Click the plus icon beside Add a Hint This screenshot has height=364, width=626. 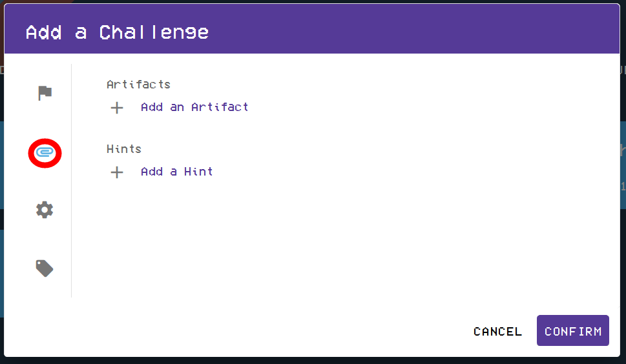(117, 172)
